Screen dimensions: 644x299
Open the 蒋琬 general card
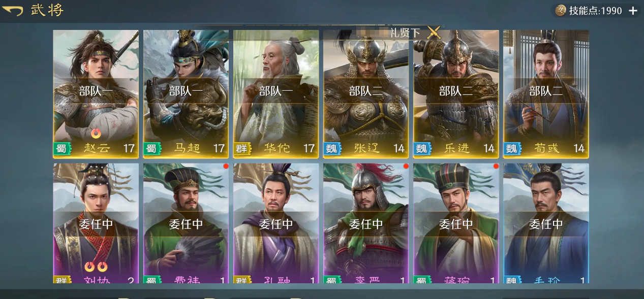(456, 223)
